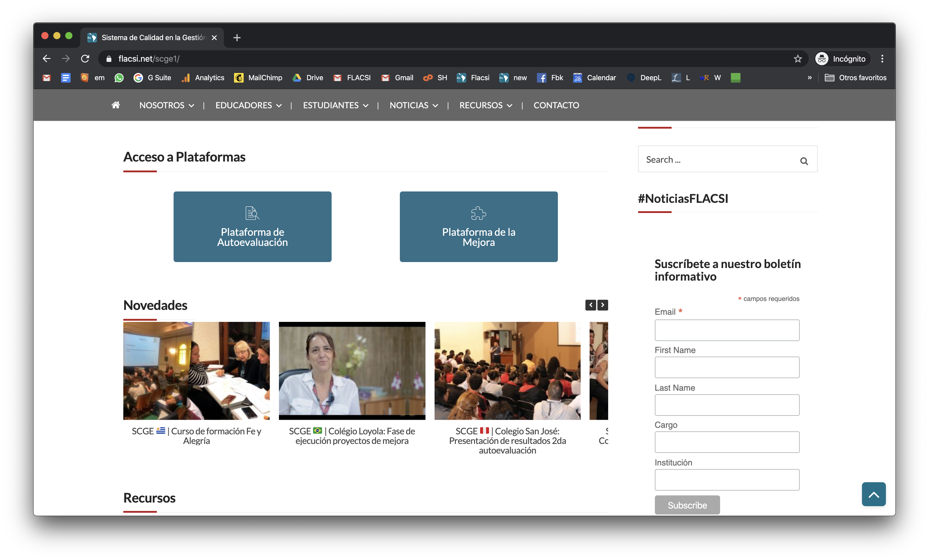Expand the NOSOTROS menu
The width and height of the screenshot is (929, 560).
tap(167, 105)
